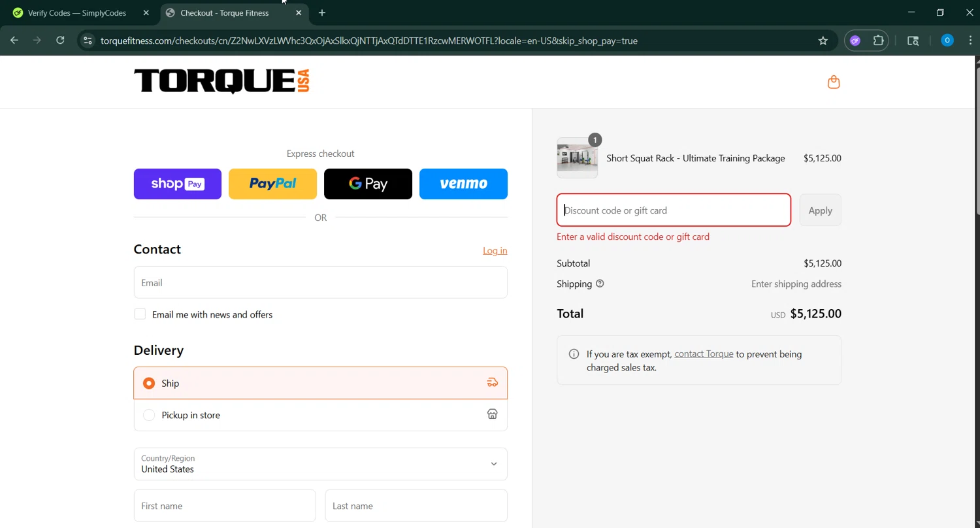
Task: Pay with Venmo express checkout
Action: point(463,184)
